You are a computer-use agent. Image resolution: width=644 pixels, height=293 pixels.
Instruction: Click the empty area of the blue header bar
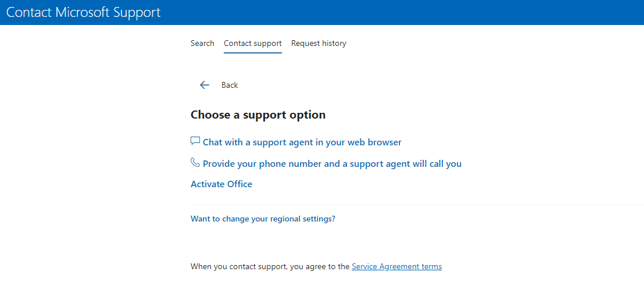tap(402, 12)
